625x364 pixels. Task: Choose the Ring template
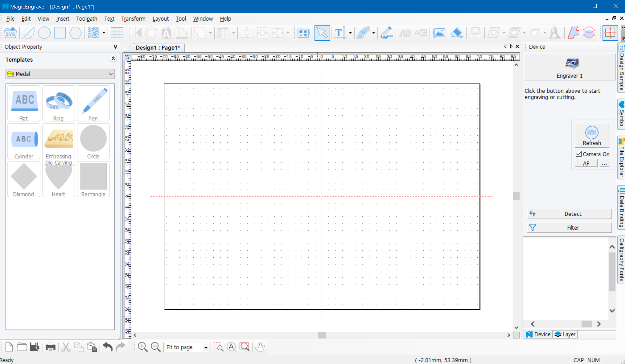pyautogui.click(x=58, y=103)
